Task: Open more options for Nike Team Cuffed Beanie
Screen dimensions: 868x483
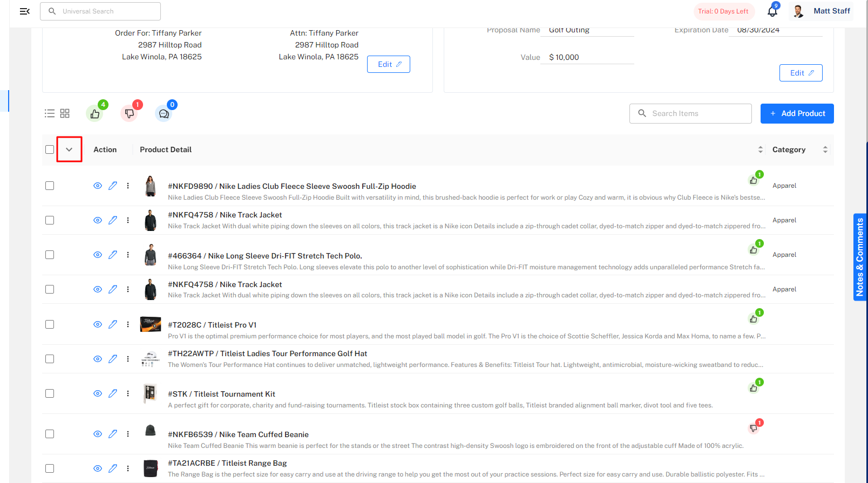Action: (x=128, y=434)
